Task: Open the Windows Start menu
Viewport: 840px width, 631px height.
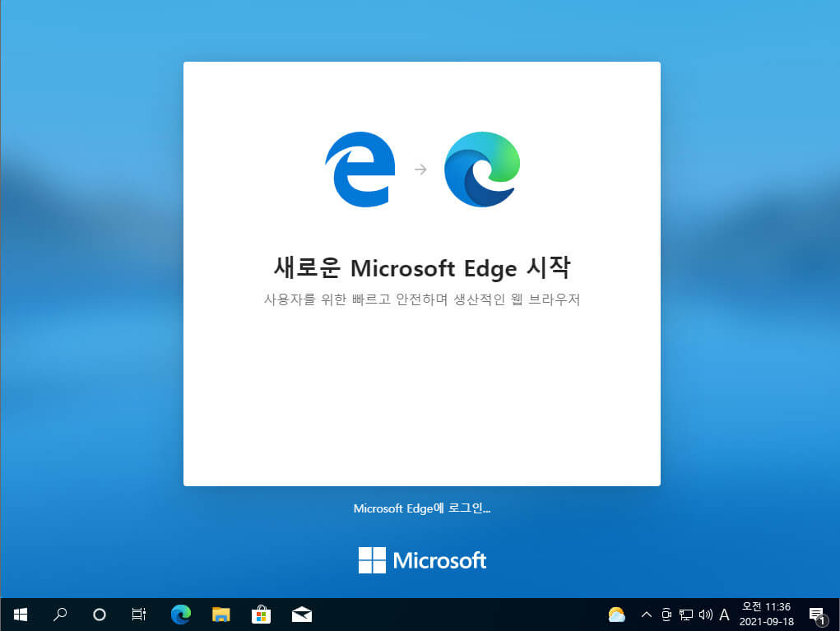Action: point(21,615)
